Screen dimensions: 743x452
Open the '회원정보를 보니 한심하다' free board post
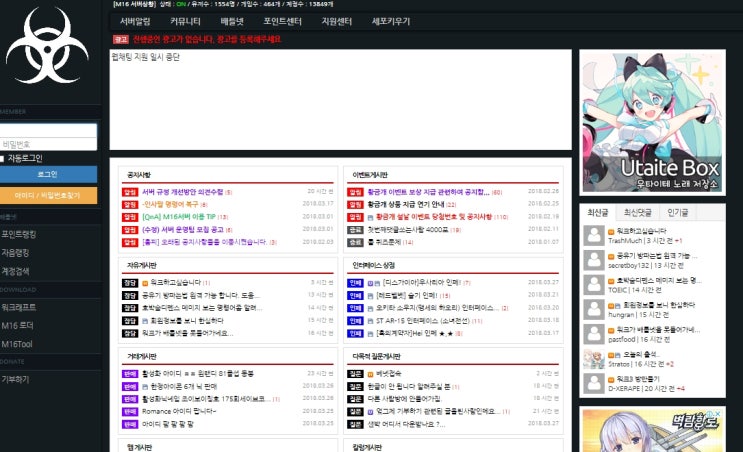point(187,321)
